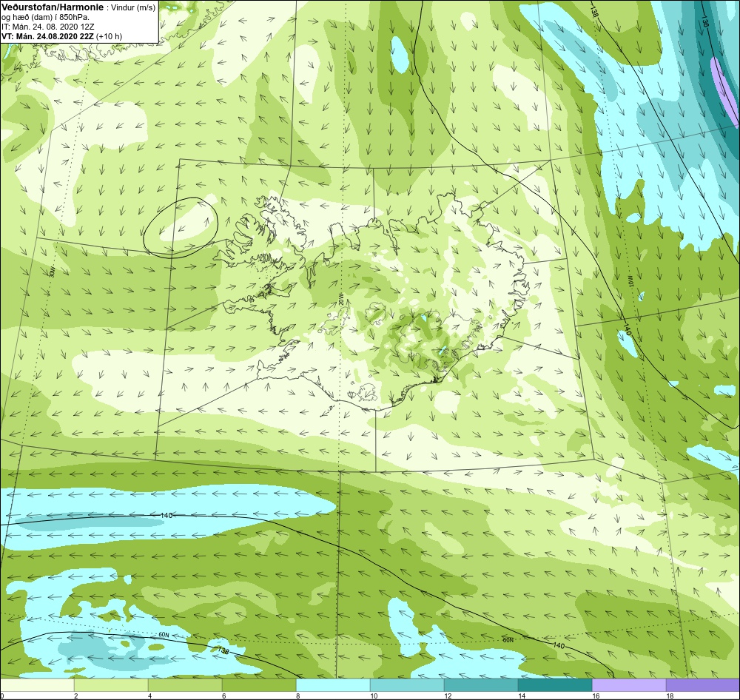Click the legend tick value '10'

[374, 696]
